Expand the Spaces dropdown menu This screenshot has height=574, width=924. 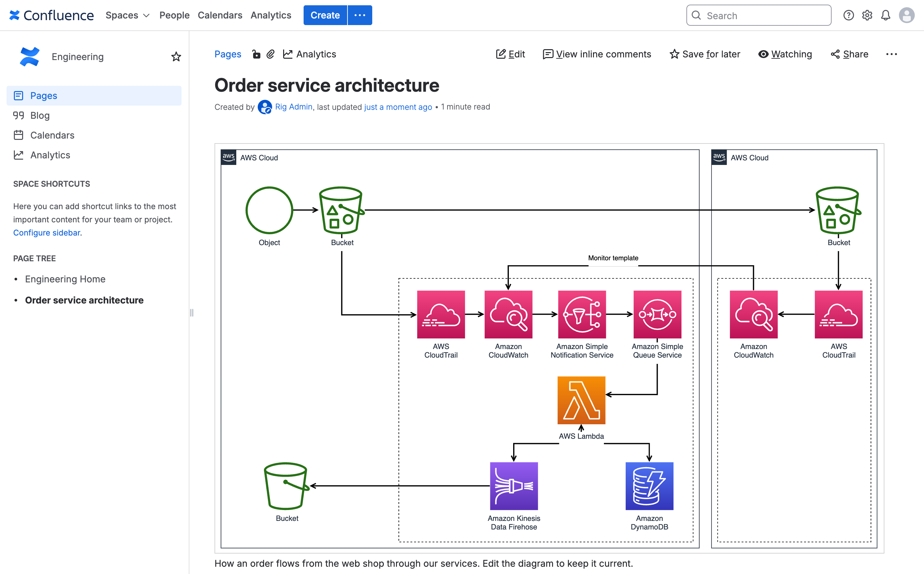pyautogui.click(x=128, y=15)
